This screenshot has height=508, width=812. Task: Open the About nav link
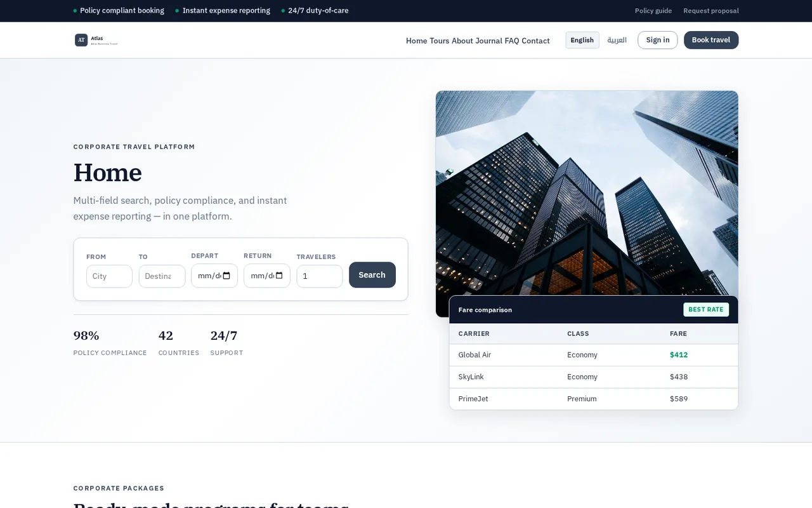[x=462, y=41]
